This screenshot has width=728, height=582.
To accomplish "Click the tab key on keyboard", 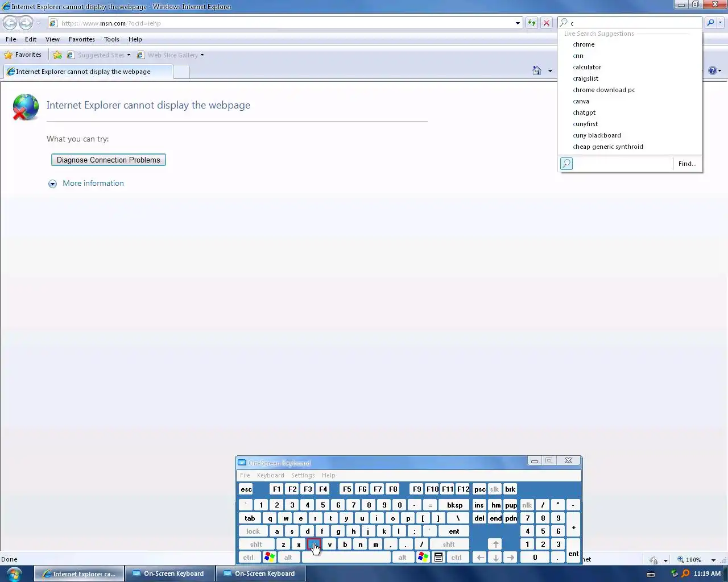I will pyautogui.click(x=250, y=518).
